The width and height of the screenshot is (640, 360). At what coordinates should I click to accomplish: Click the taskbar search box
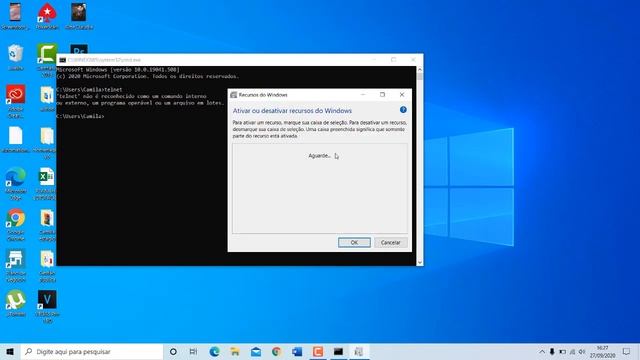(91, 351)
